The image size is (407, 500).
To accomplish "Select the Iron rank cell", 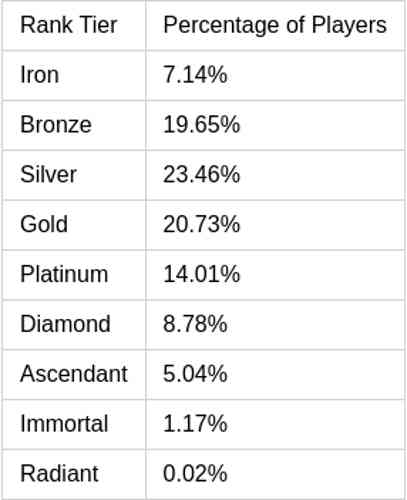I will (x=74, y=75).
